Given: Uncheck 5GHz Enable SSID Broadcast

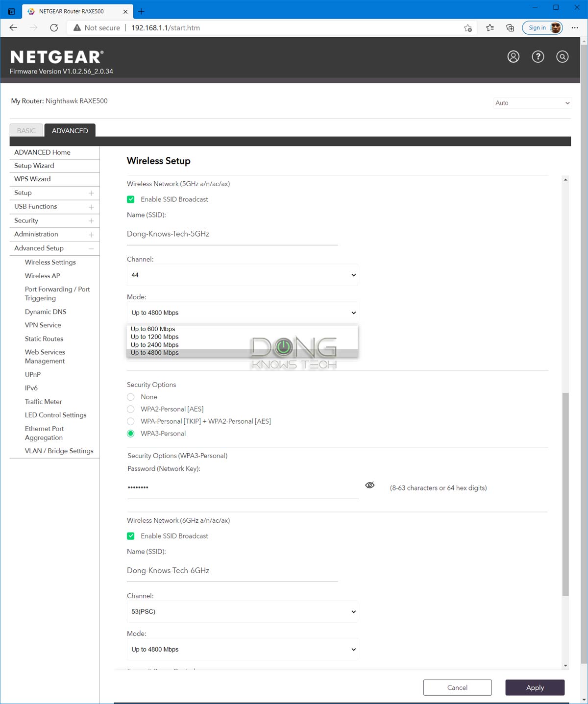Looking at the screenshot, I should (x=131, y=199).
